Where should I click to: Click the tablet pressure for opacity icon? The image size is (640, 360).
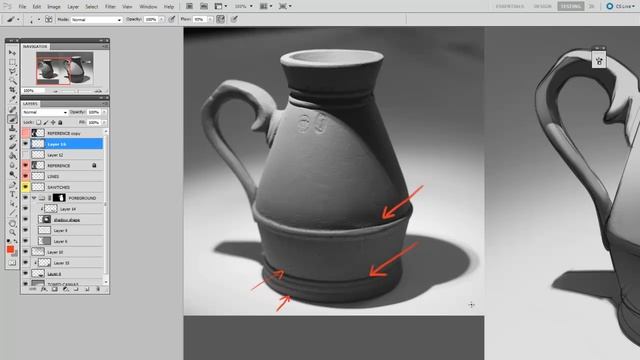click(x=172, y=19)
